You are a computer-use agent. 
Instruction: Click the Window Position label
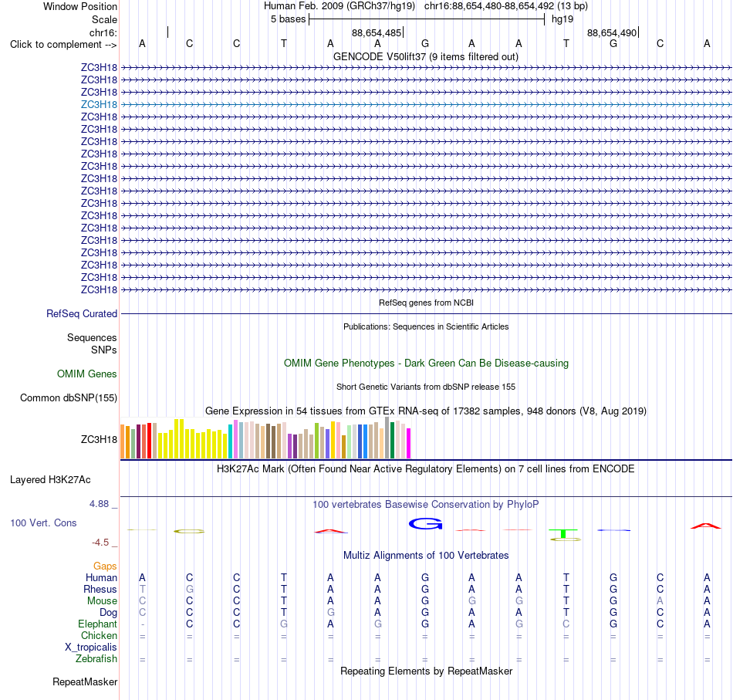click(x=80, y=6)
